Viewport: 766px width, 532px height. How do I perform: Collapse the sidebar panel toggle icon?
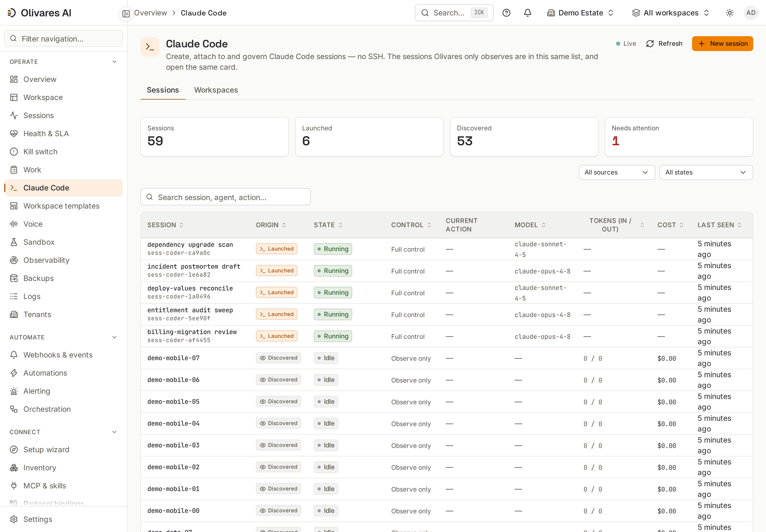point(126,13)
